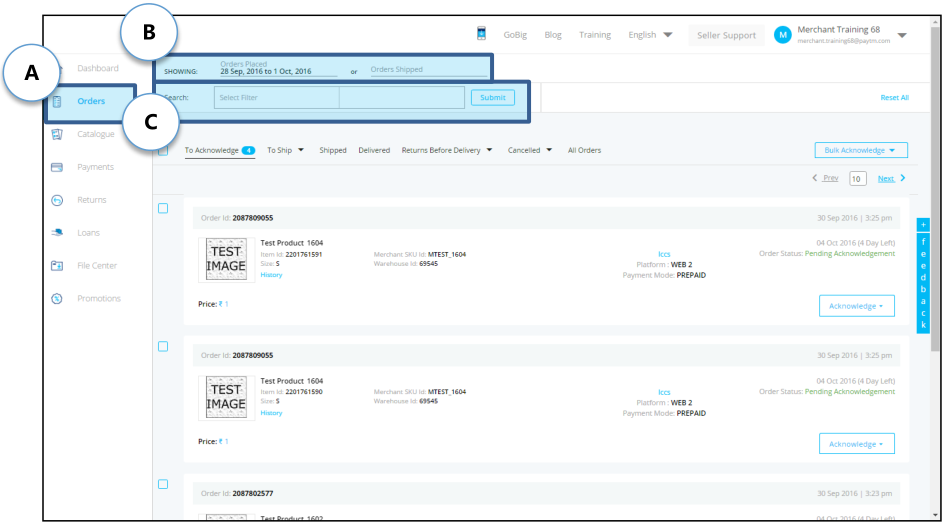Check the box for order 2087802577
Viewport: 946px width, 525px height.
(163, 484)
